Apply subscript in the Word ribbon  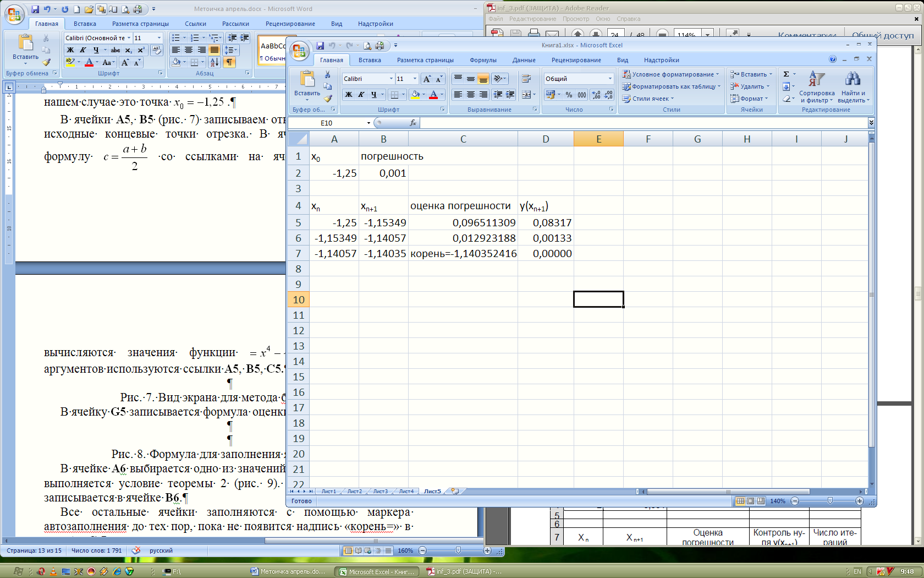coord(128,50)
